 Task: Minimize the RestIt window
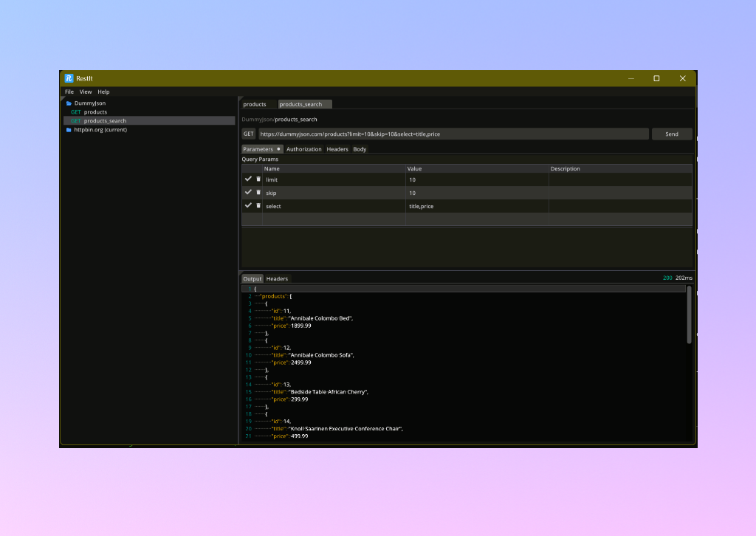click(x=630, y=78)
